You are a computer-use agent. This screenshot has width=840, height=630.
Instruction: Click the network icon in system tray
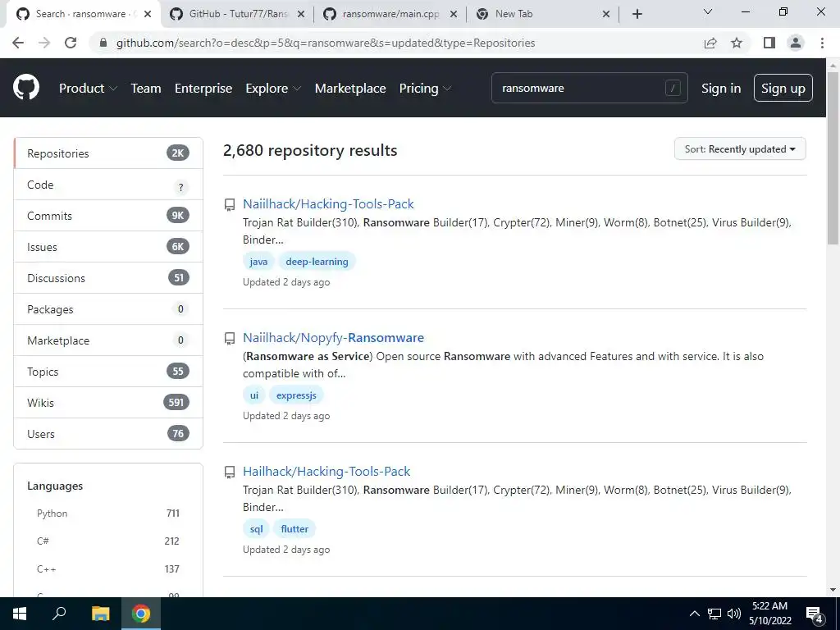pos(714,614)
